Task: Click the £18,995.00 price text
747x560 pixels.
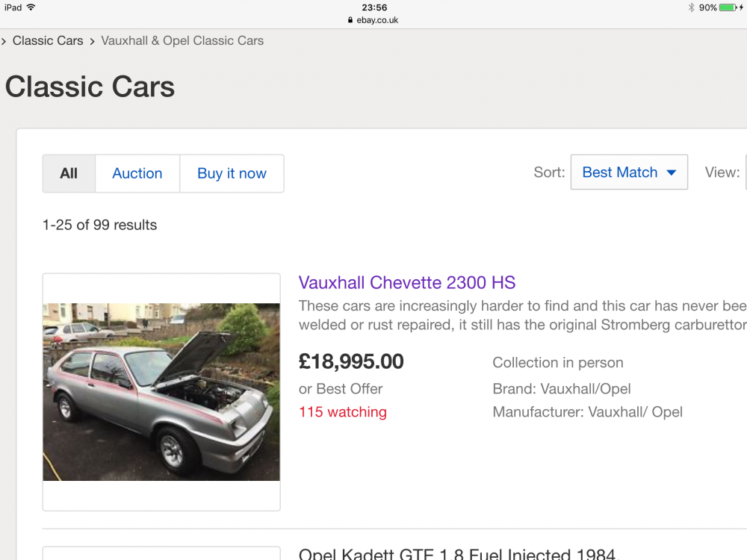Action: [351, 361]
